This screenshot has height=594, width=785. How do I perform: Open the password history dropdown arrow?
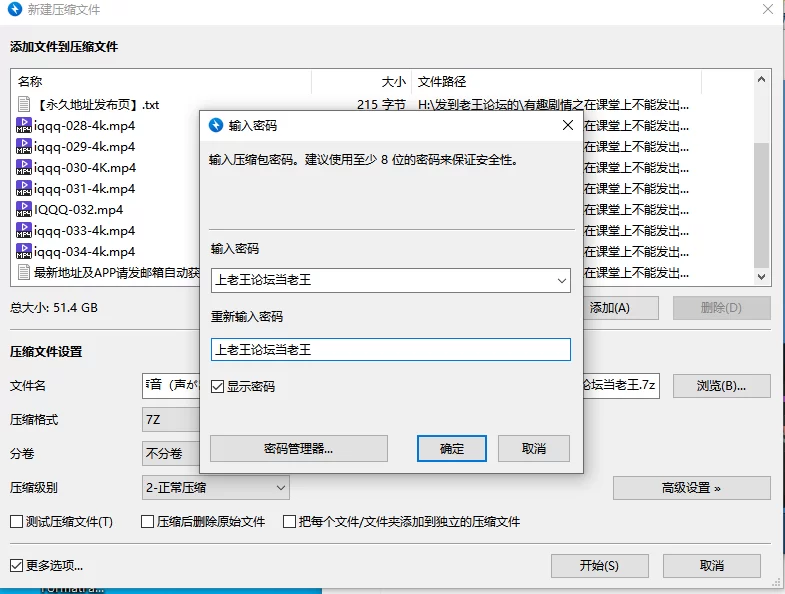[562, 280]
